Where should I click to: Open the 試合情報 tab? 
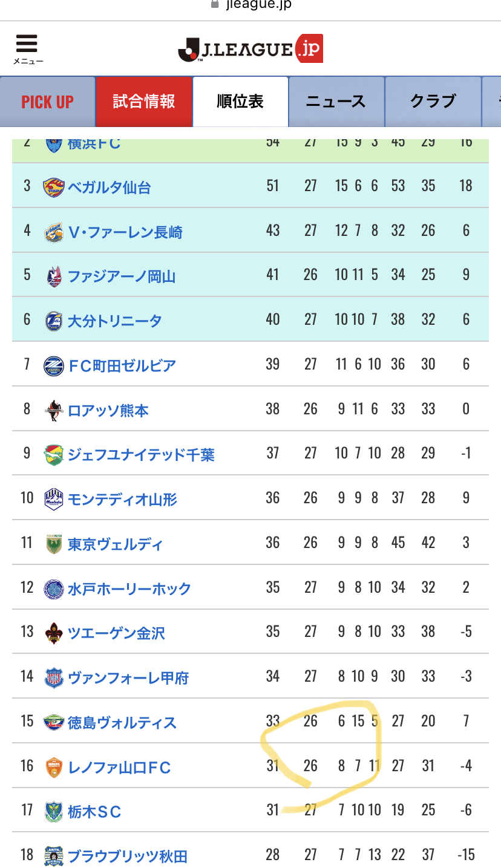(x=144, y=102)
